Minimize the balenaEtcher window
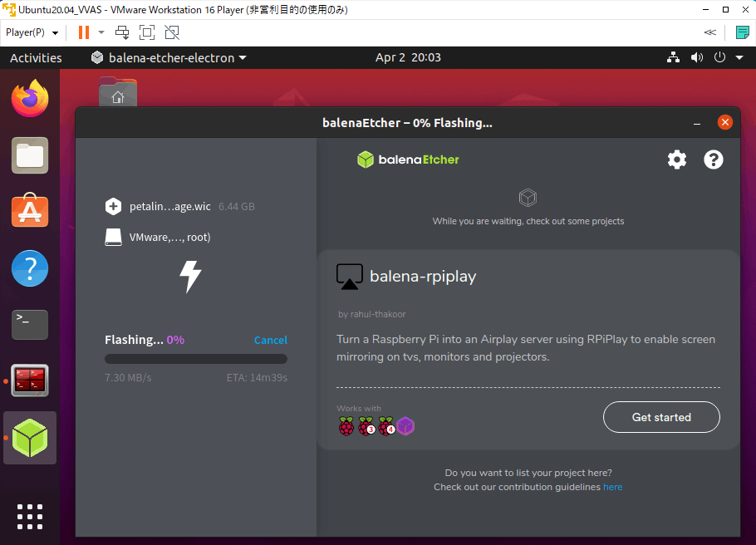Viewport: 756px width, 545px height. tap(697, 124)
